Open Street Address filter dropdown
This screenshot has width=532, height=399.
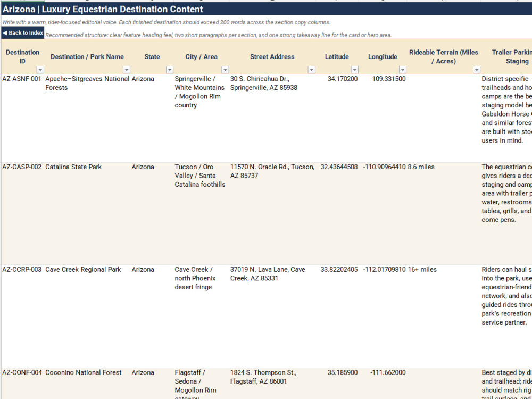[x=311, y=70]
